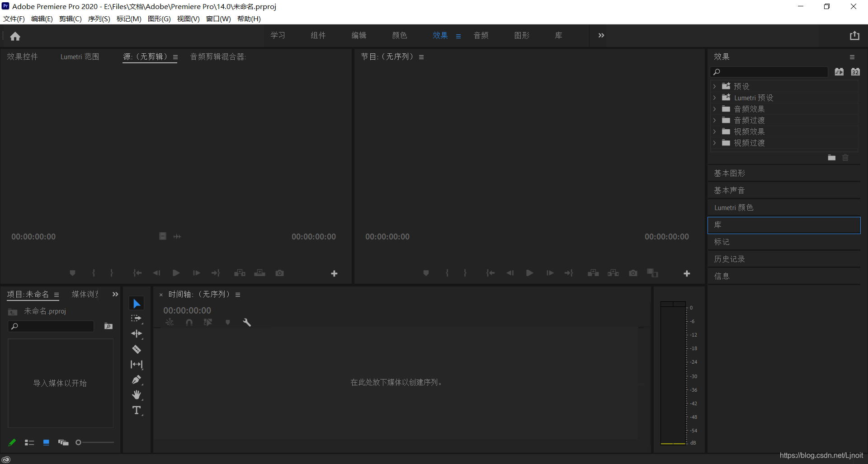Play in the Program monitor
This screenshot has width=868, height=464.
(530, 273)
